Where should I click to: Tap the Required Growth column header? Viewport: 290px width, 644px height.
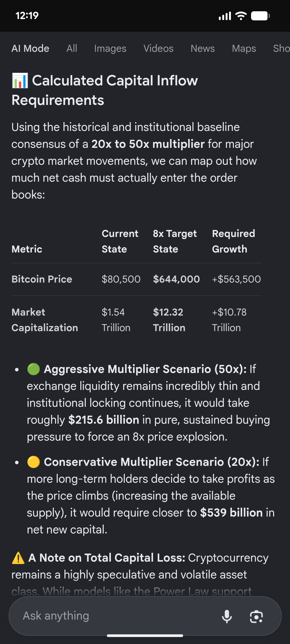(x=234, y=241)
